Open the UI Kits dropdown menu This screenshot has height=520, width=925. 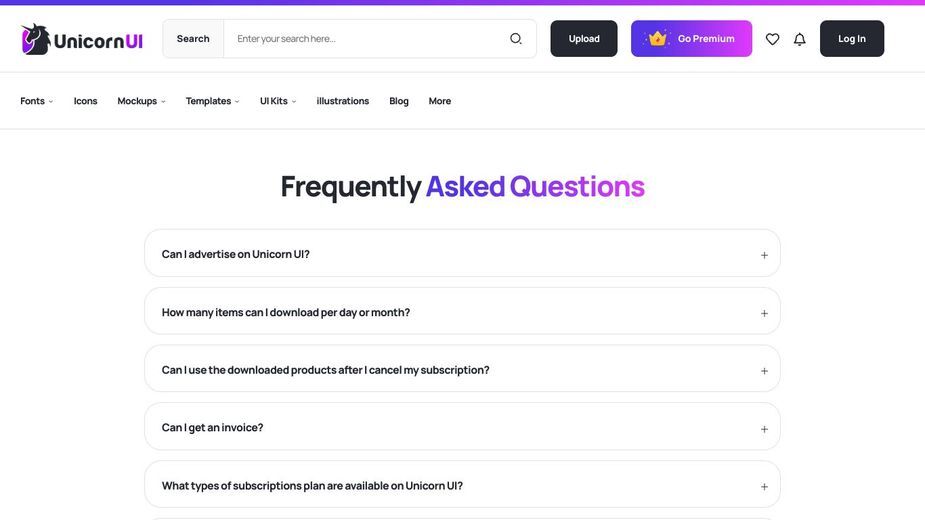[x=278, y=101]
